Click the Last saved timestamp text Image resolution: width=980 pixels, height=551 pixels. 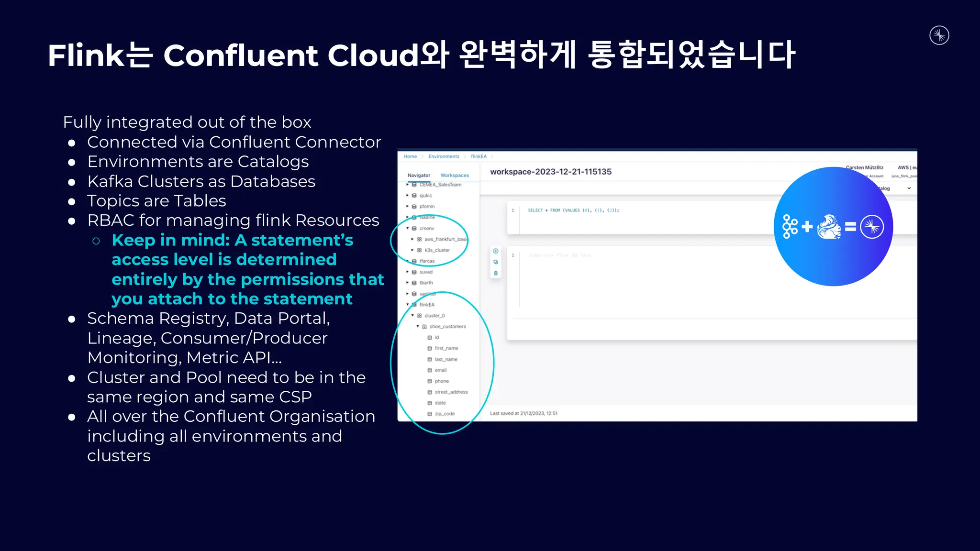tap(523, 413)
